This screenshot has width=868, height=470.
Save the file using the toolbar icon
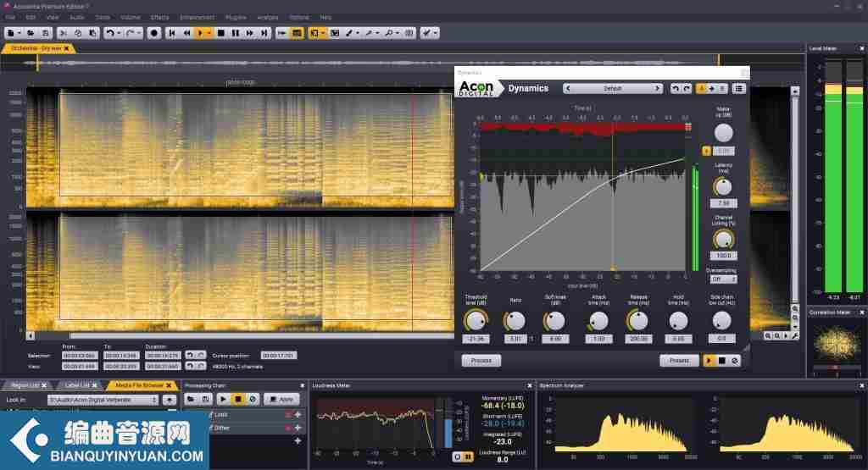pyautogui.click(x=46, y=33)
